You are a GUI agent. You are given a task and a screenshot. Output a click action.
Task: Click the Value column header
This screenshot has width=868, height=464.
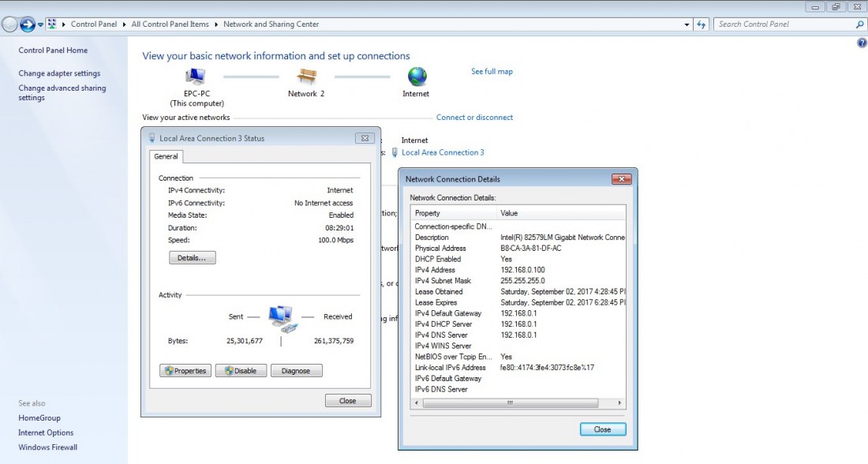[x=561, y=213]
